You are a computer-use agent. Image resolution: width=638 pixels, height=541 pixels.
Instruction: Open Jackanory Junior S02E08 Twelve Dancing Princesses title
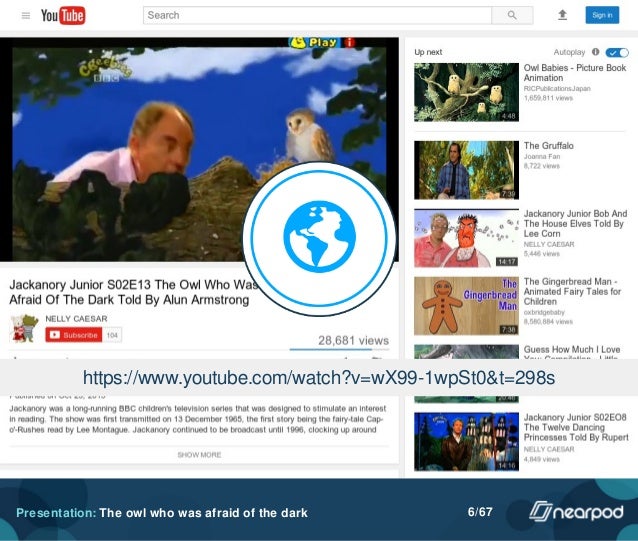coord(576,428)
